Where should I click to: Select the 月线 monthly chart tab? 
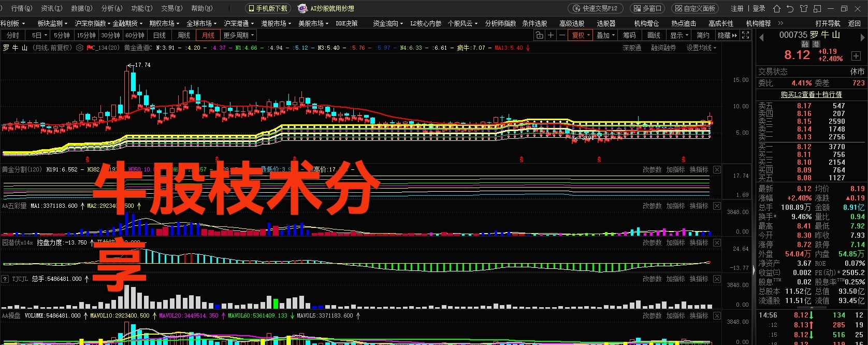click(208, 35)
